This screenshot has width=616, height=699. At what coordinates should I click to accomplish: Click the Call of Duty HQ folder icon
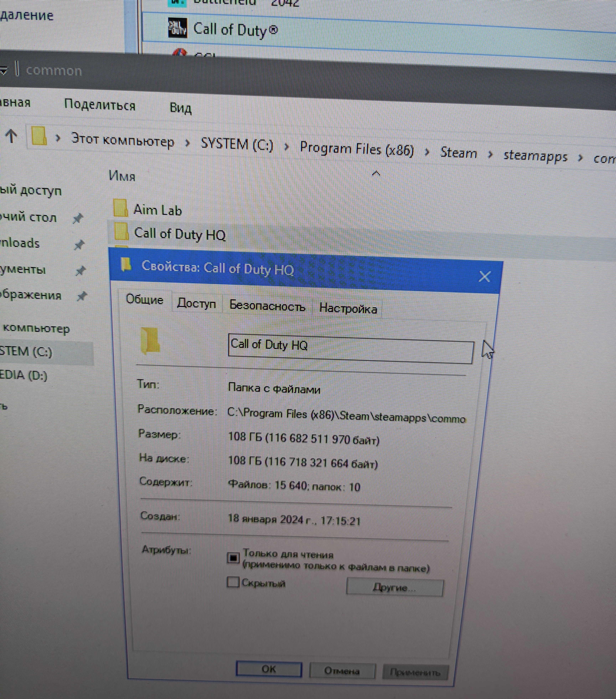point(121,231)
